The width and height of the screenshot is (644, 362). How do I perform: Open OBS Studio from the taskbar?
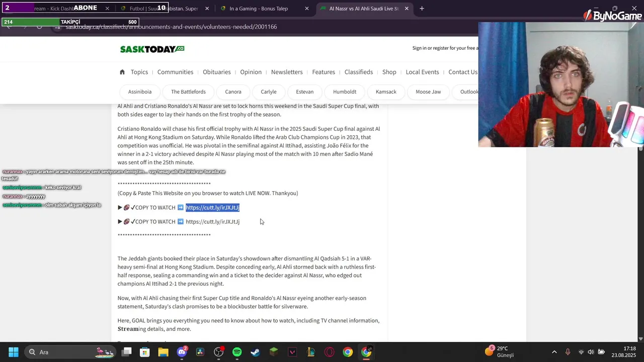[x=218, y=352]
